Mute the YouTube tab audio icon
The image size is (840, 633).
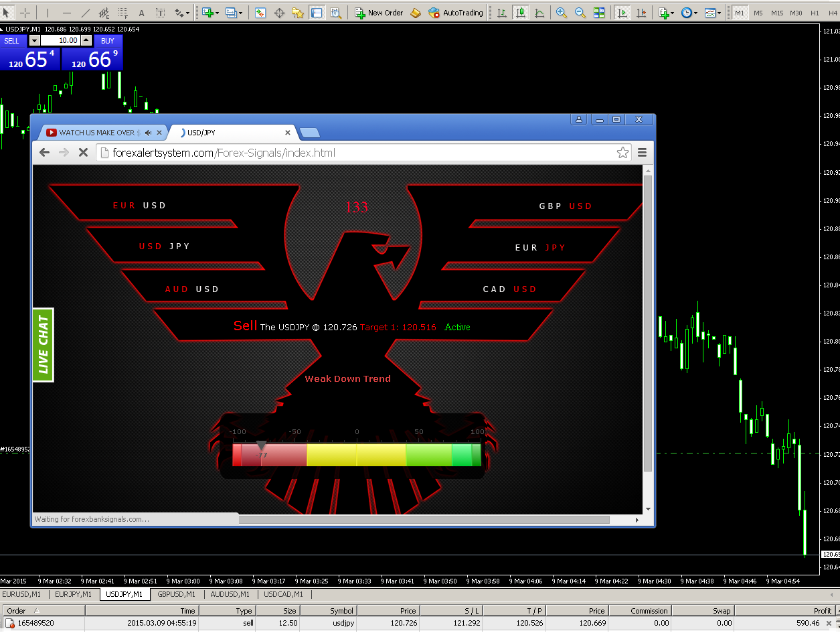tap(148, 133)
